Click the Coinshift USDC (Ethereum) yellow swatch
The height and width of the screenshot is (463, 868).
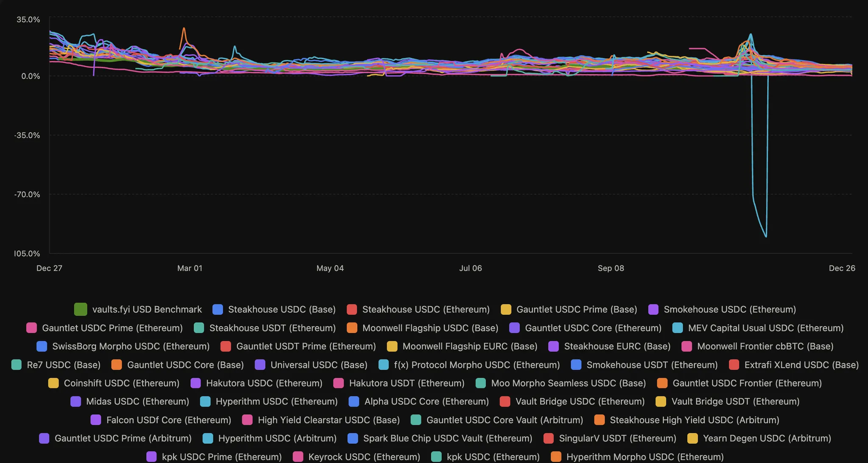point(53,383)
